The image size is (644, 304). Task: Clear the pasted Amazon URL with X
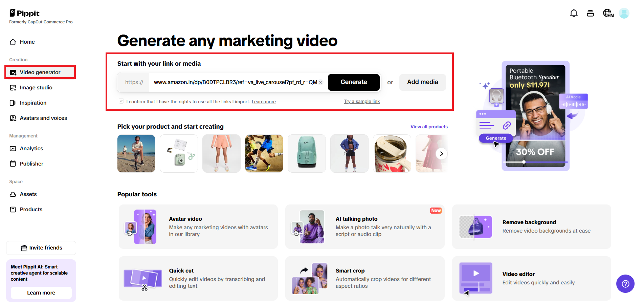320,82
